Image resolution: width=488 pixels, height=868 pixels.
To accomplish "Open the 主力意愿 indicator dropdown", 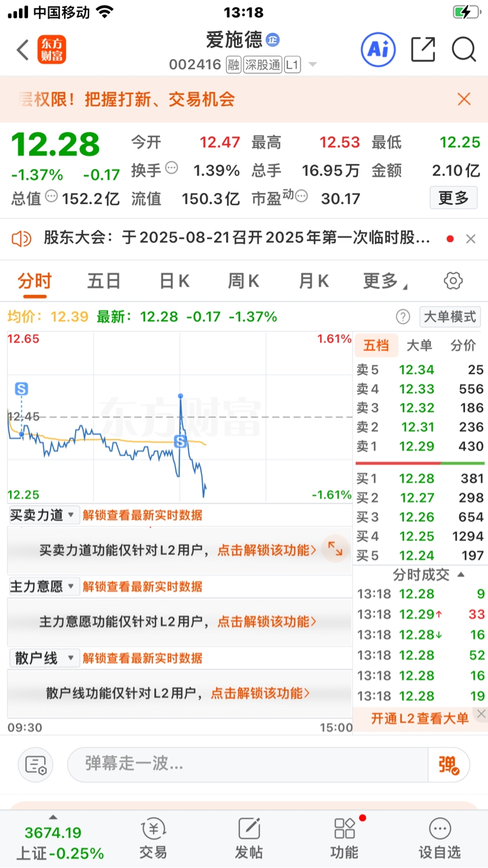I will [x=44, y=587].
